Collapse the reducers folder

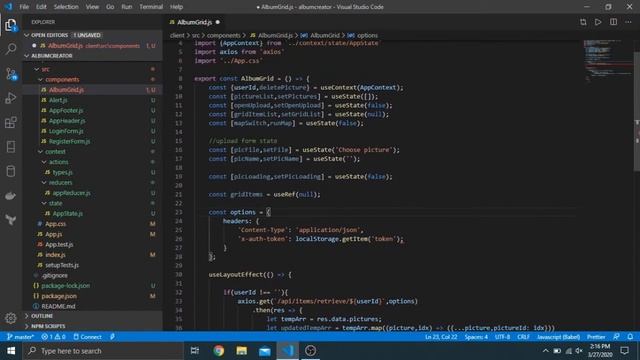tap(44, 182)
